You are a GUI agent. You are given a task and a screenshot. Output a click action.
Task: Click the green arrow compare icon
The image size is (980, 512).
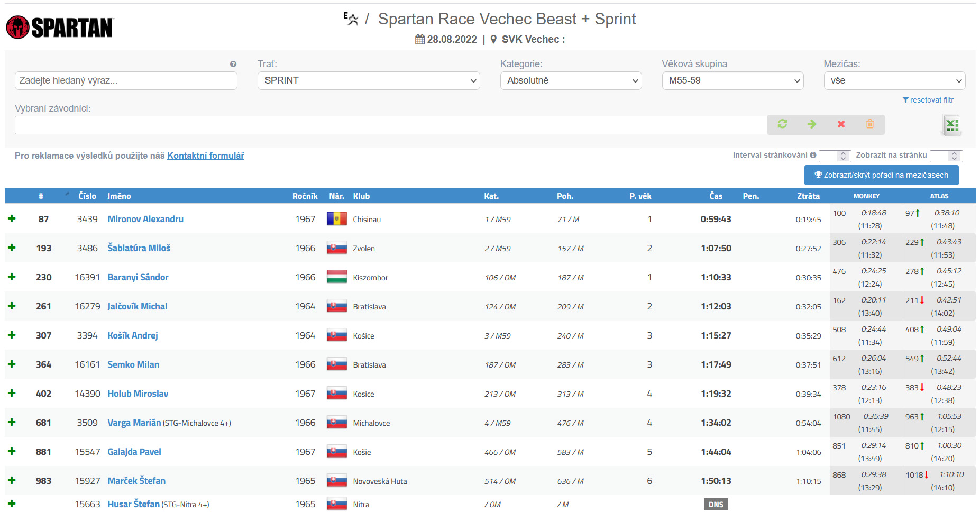(812, 124)
